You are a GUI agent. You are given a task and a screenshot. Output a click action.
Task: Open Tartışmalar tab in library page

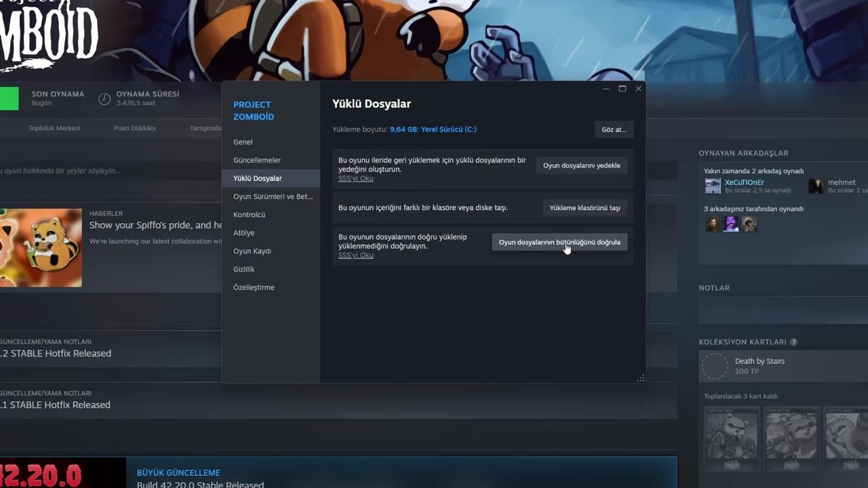coord(205,128)
